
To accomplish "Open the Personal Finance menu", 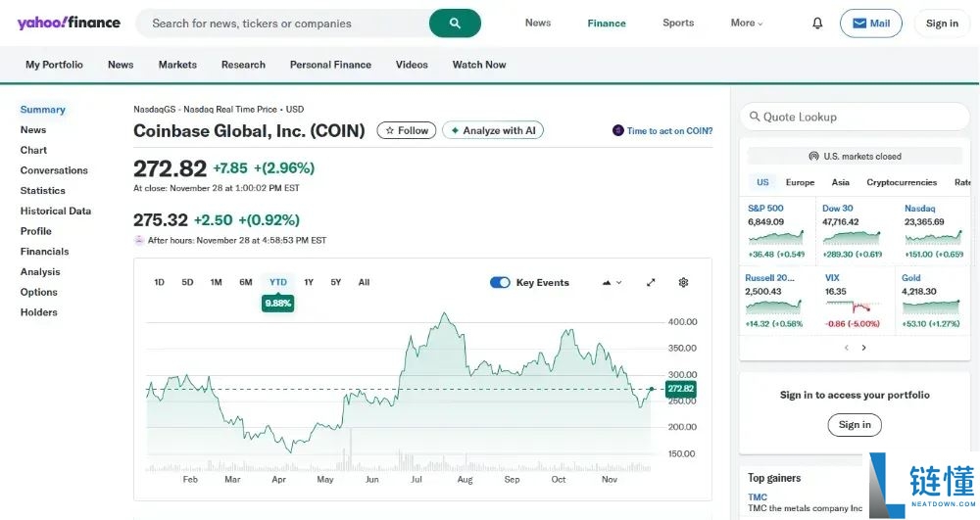I will coord(330,65).
